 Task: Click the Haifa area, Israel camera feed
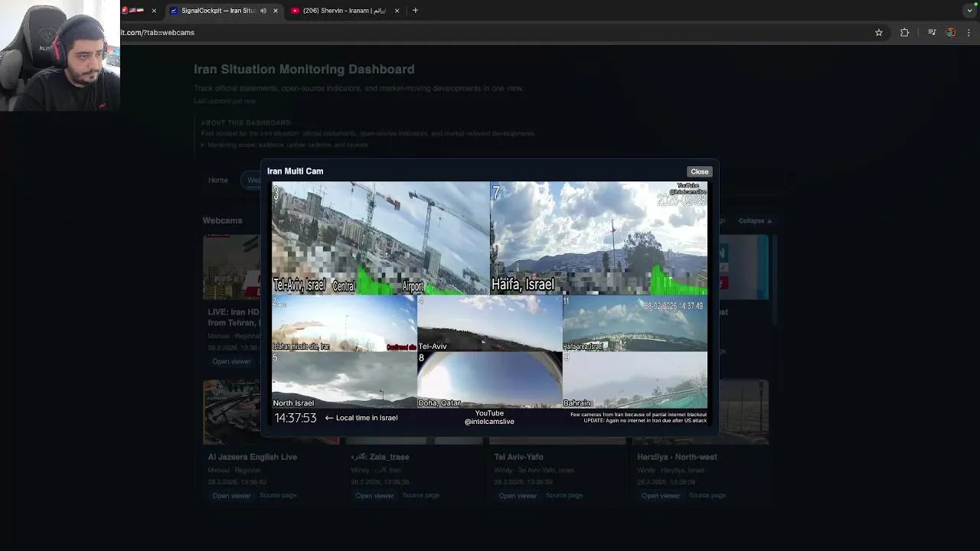(x=635, y=324)
